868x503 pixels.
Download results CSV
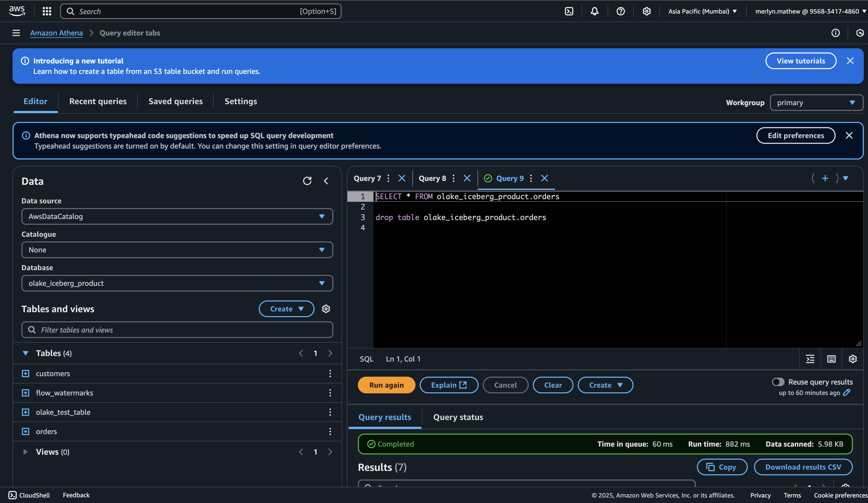pos(803,467)
